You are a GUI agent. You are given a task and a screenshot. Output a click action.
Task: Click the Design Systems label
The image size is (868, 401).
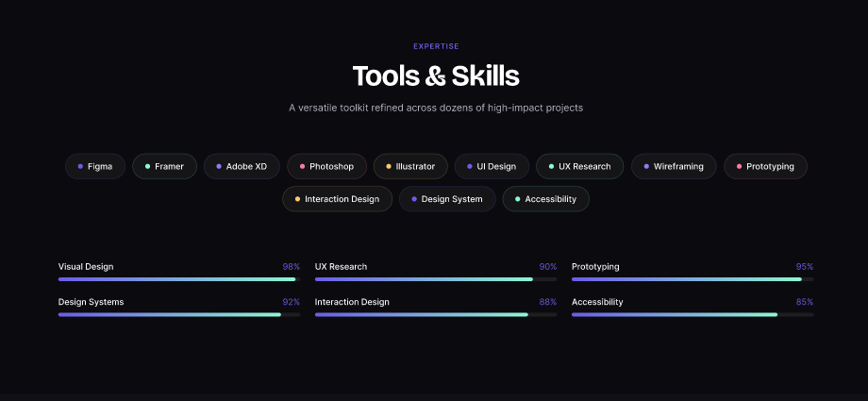click(91, 302)
